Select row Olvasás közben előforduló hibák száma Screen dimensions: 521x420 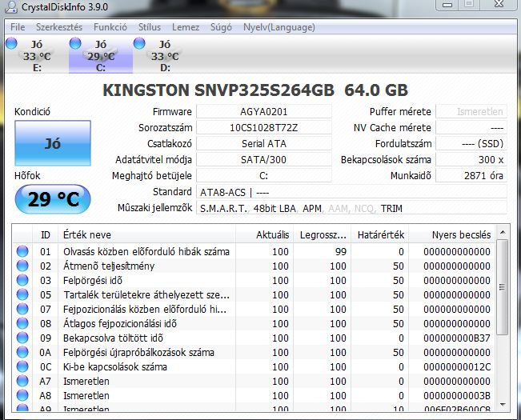pos(254,251)
